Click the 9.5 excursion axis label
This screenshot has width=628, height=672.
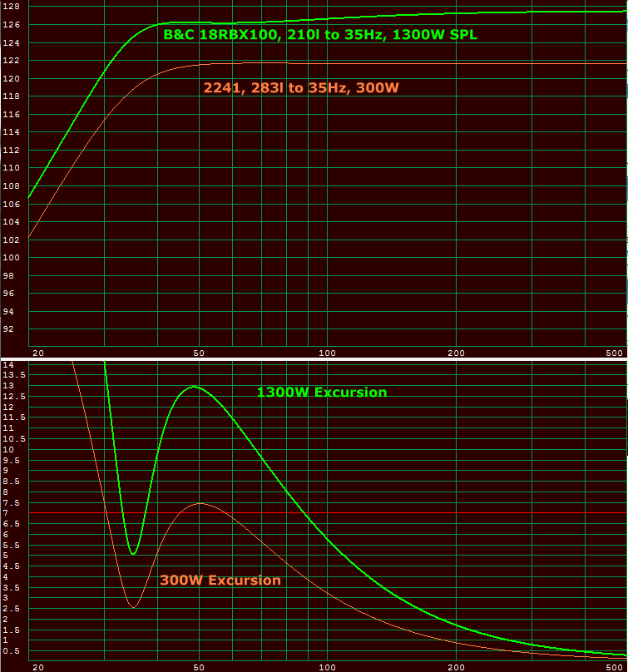pyautogui.click(x=11, y=460)
